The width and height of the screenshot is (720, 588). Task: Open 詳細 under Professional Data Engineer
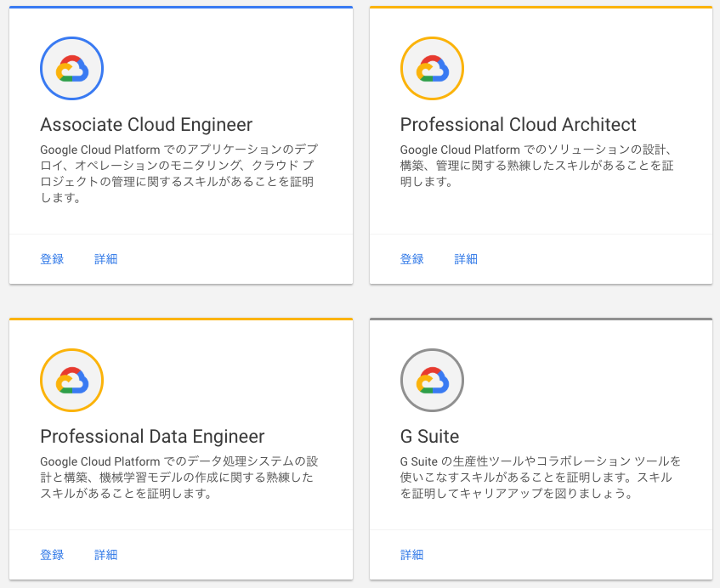click(105, 554)
